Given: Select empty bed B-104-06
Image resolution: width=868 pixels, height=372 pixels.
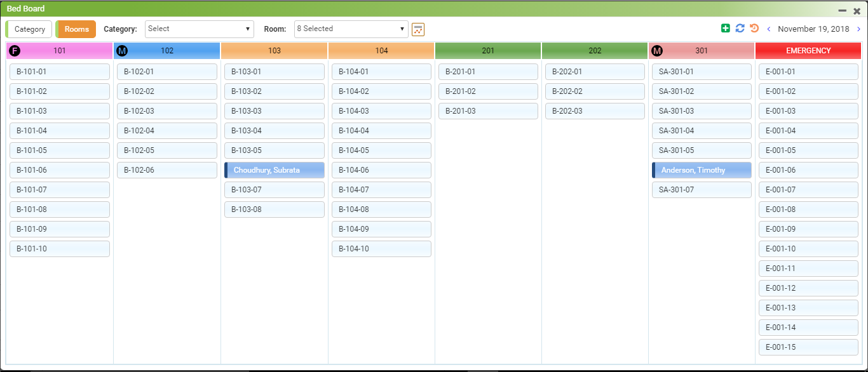Looking at the screenshot, I should (381, 170).
